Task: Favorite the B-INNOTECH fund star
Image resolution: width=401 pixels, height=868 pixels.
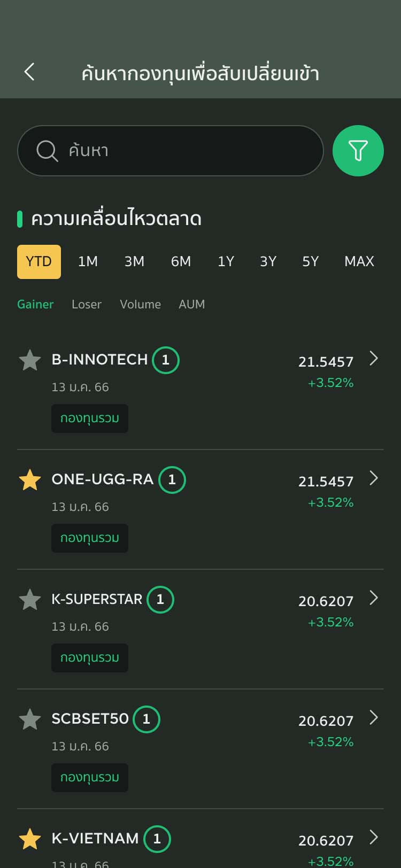Action: (30, 360)
